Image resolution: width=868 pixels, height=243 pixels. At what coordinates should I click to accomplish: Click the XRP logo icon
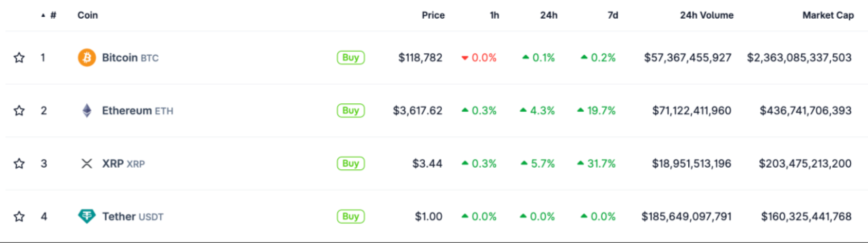coord(86,164)
